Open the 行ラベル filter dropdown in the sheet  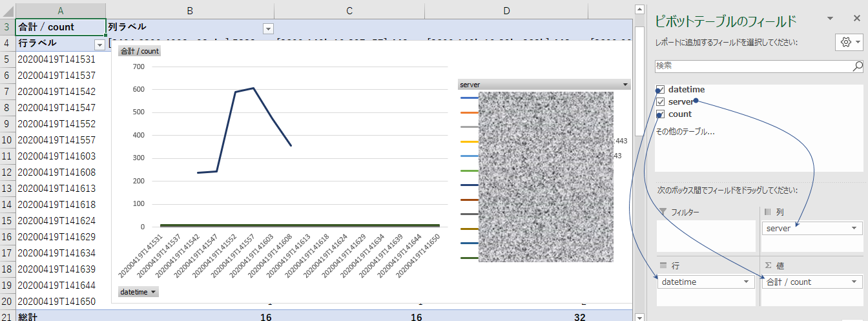[x=99, y=45]
